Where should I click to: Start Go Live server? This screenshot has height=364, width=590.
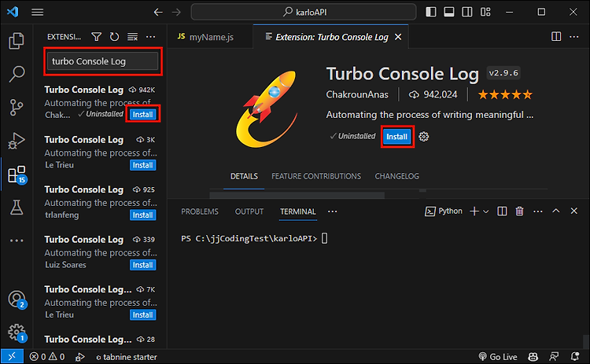click(x=497, y=356)
